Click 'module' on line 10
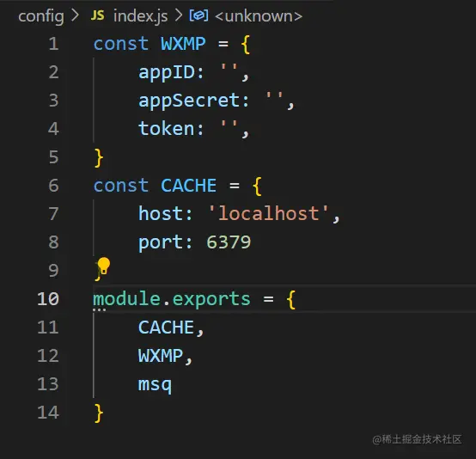This screenshot has width=476, height=459. 126,299
